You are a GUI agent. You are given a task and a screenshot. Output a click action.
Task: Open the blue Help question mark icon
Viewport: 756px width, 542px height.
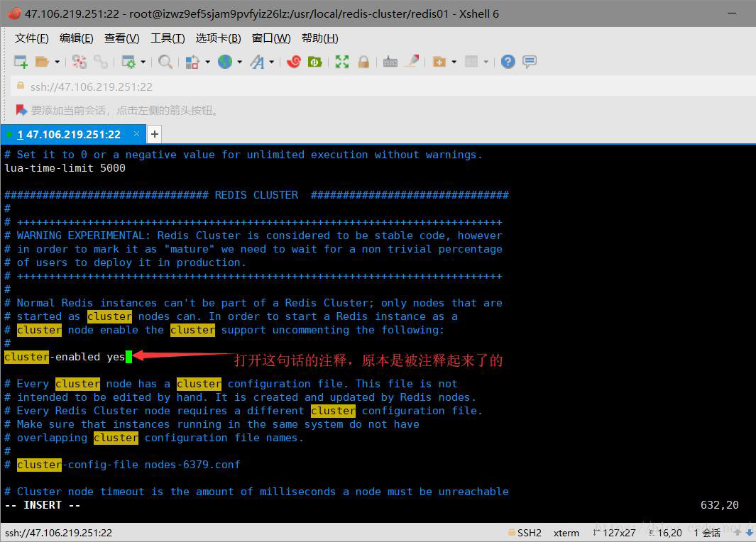coord(508,62)
